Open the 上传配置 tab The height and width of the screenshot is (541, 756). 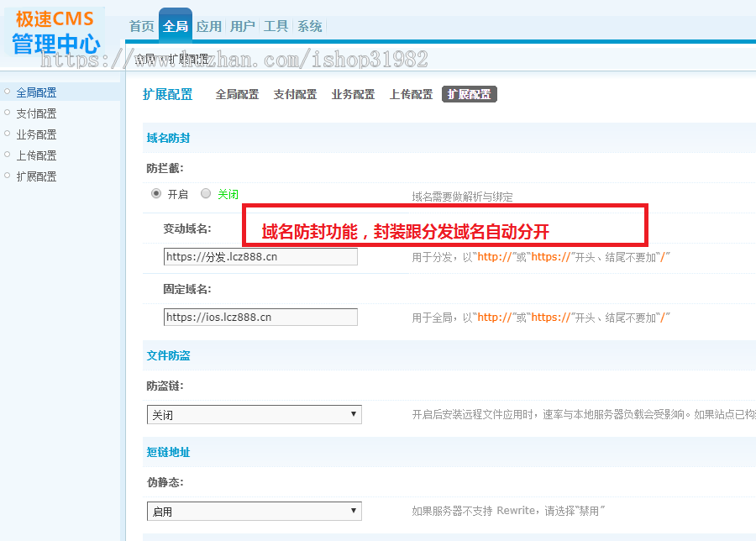(x=411, y=94)
